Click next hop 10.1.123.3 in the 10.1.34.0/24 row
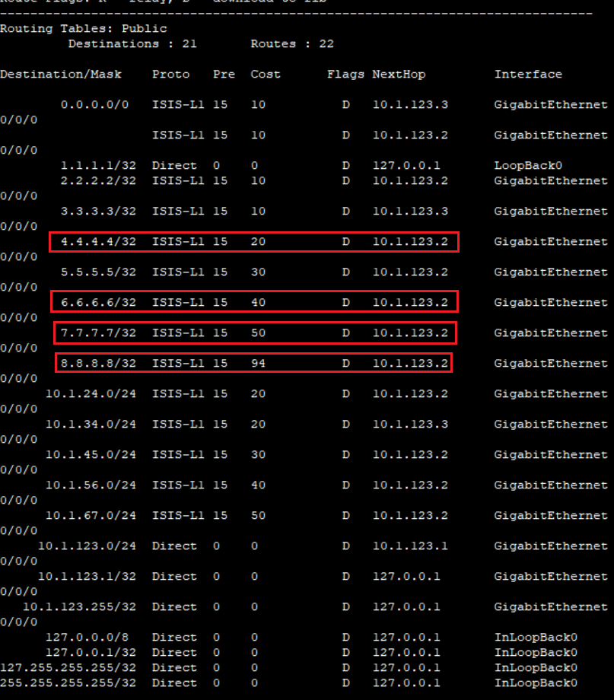614x700 pixels. point(410,424)
